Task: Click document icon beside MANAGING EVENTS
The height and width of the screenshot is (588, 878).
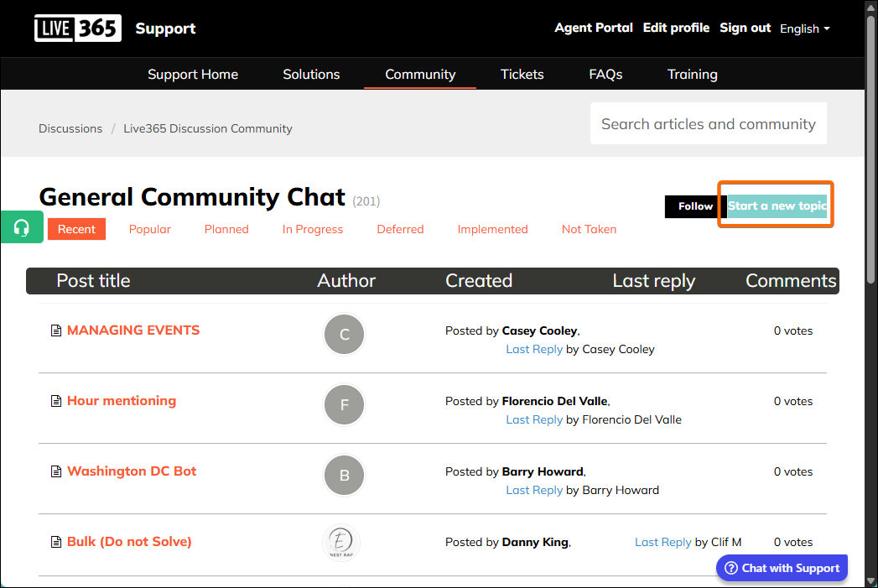Action: [56, 330]
